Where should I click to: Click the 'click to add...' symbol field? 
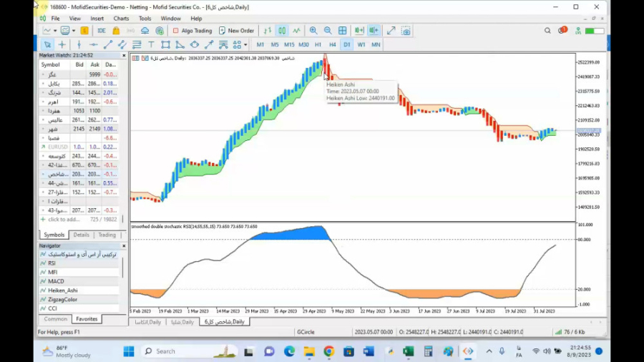point(64,220)
